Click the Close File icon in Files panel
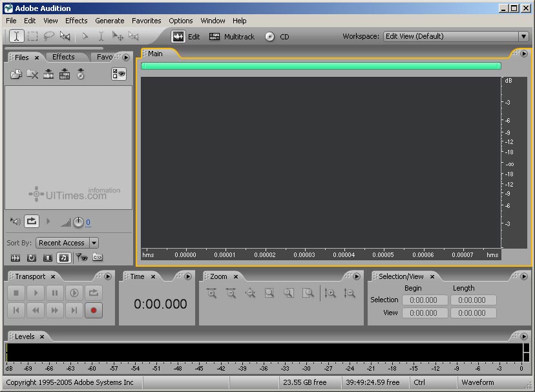Image resolution: width=535 pixels, height=392 pixels. coord(32,74)
